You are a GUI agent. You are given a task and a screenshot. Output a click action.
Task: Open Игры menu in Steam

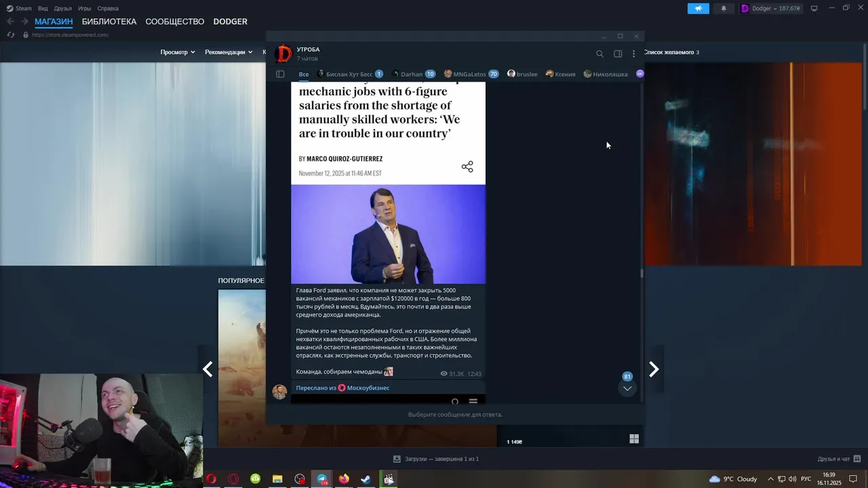[85, 8]
